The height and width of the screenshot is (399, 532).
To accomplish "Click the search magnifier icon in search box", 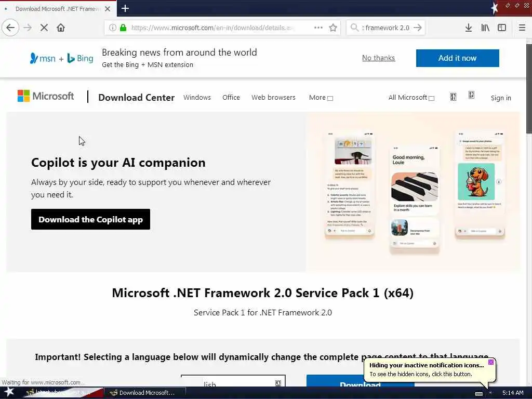I will pos(354,28).
